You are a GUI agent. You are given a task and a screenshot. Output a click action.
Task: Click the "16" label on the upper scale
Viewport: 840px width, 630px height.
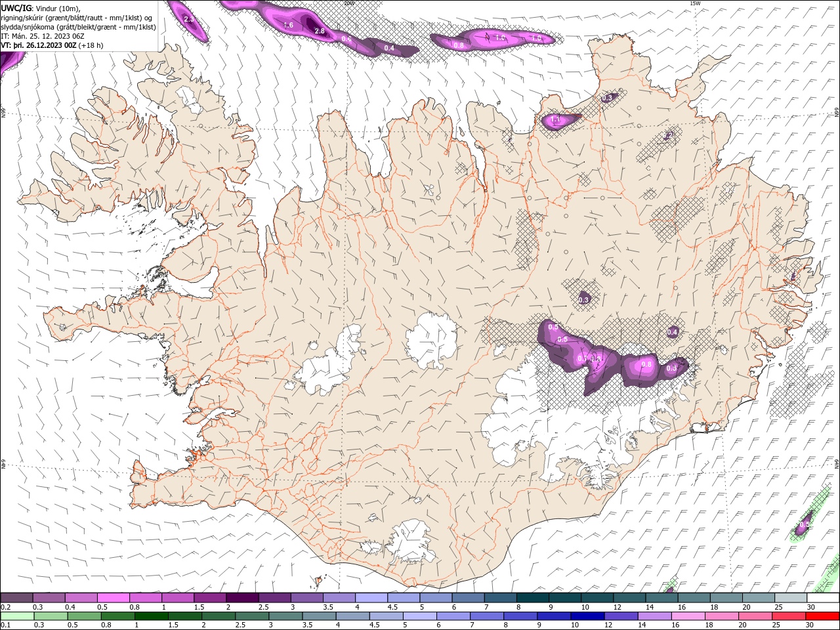682,607
